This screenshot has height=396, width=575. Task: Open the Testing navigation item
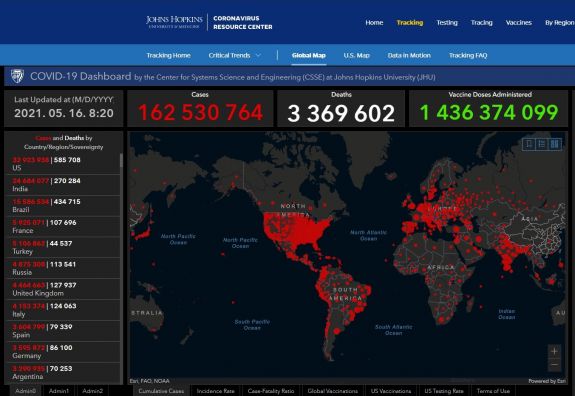pos(447,23)
